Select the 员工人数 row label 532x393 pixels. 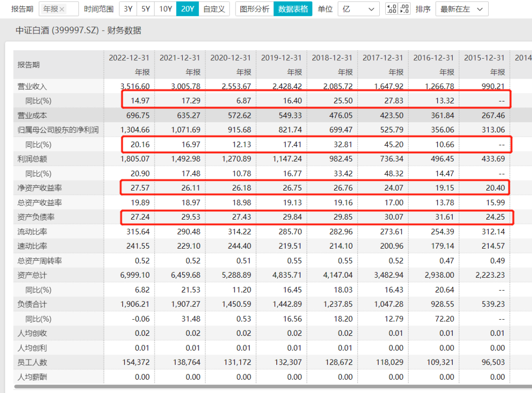(32, 362)
